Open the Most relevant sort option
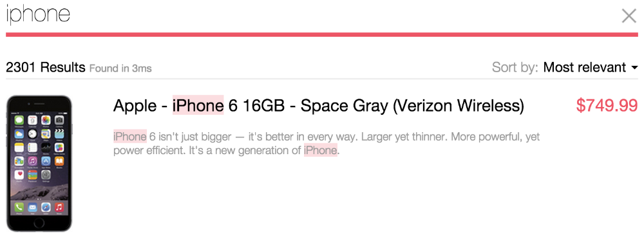 pos(585,68)
